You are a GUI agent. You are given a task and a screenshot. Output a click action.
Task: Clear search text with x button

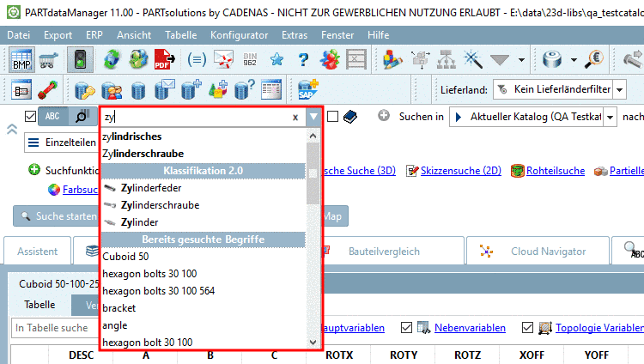point(295,118)
